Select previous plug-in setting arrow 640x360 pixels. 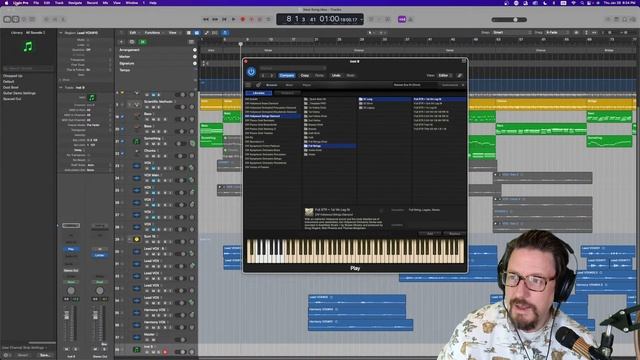[x=263, y=76]
